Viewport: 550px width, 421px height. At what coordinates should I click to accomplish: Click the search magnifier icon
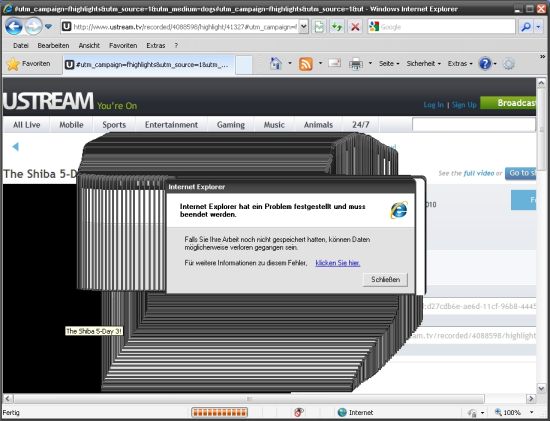point(526,27)
